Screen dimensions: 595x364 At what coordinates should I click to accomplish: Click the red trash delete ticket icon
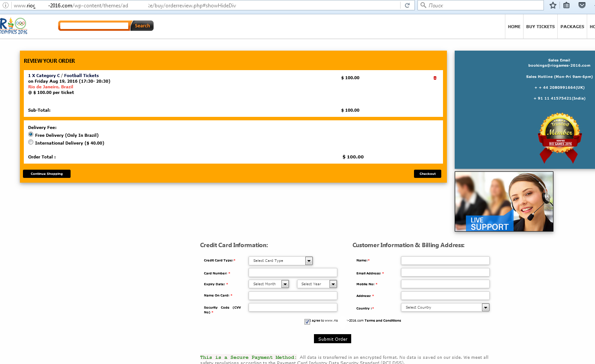(435, 78)
